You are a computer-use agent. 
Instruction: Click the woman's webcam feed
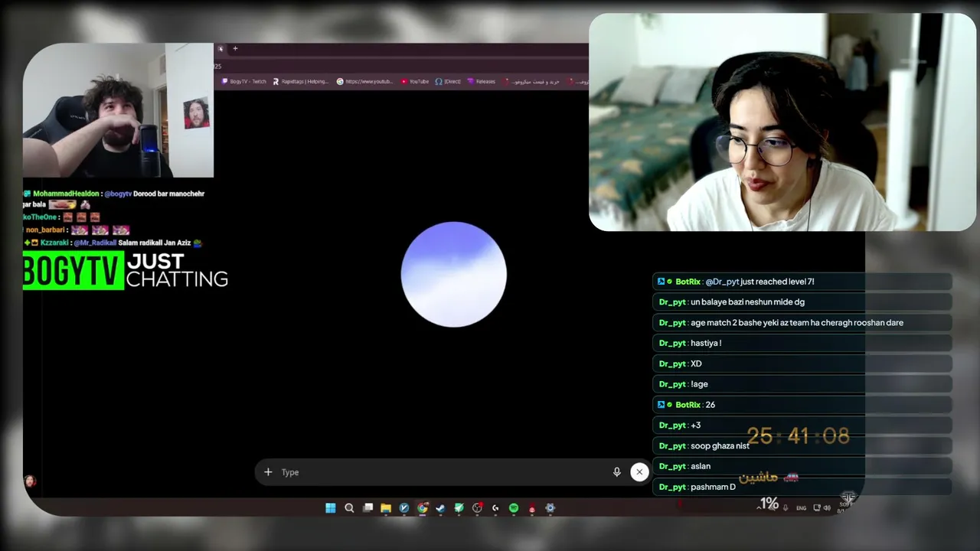click(x=782, y=122)
